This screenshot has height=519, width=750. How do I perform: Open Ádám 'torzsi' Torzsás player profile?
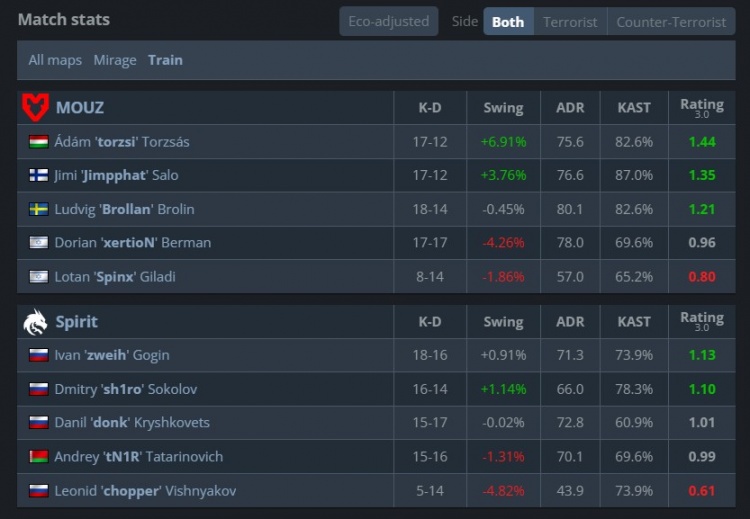(122, 142)
